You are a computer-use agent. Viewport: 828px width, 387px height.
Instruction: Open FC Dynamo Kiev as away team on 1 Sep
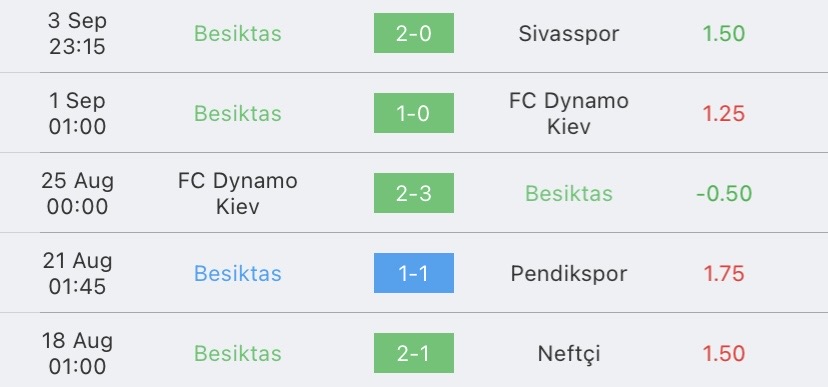point(569,113)
